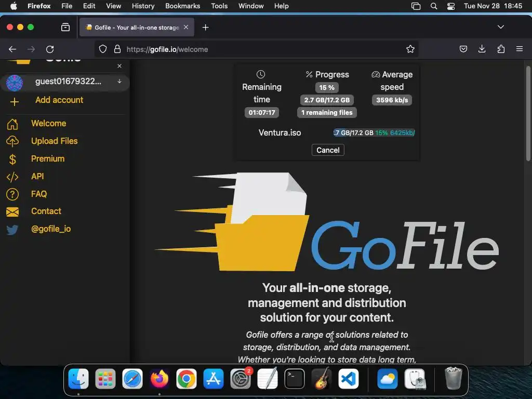This screenshot has width=532, height=399.
Task: Open the Firefox hamburger menu
Action: (x=520, y=49)
